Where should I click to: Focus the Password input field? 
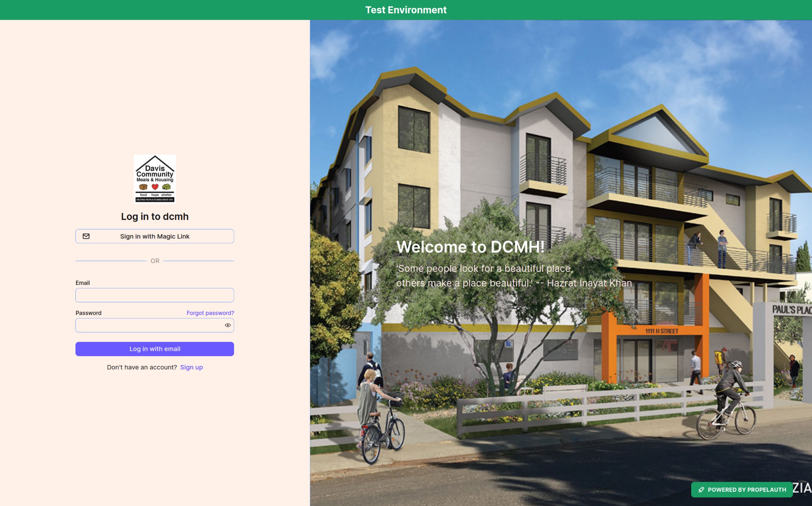click(x=149, y=325)
